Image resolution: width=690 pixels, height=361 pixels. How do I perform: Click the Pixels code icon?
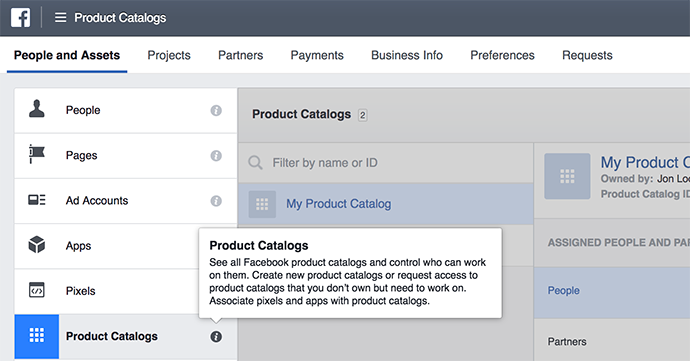[37, 291]
